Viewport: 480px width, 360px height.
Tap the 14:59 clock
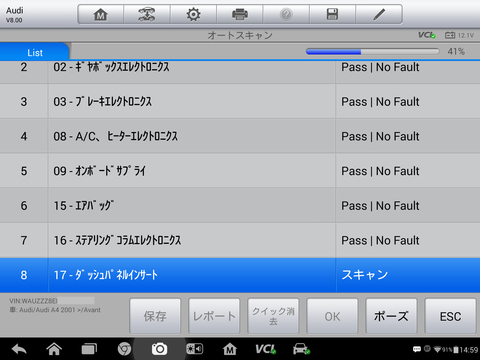469,350
